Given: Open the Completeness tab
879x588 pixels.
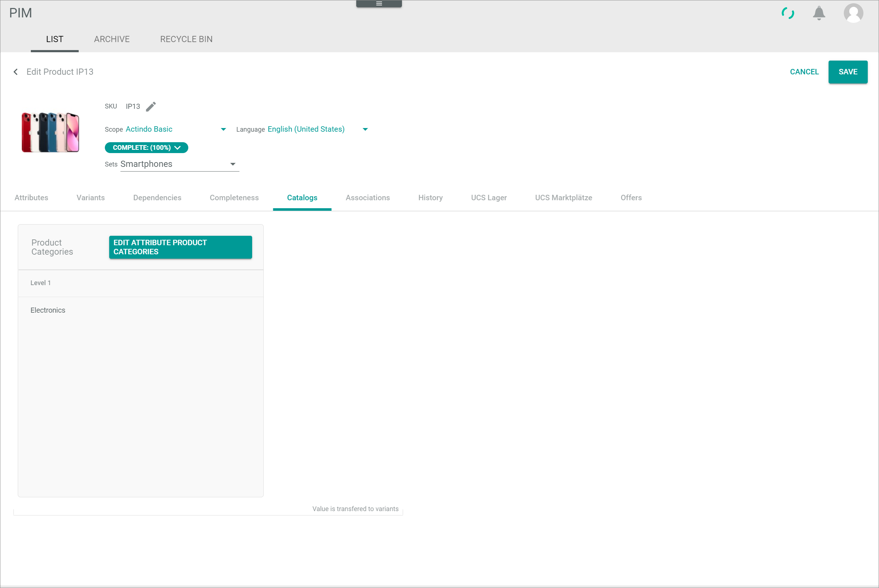Looking at the screenshot, I should 234,198.
